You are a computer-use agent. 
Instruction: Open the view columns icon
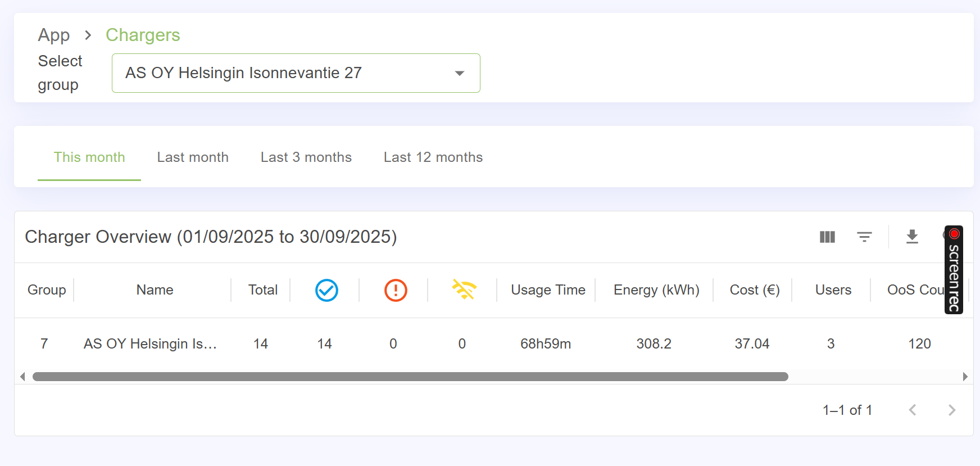pos(827,237)
